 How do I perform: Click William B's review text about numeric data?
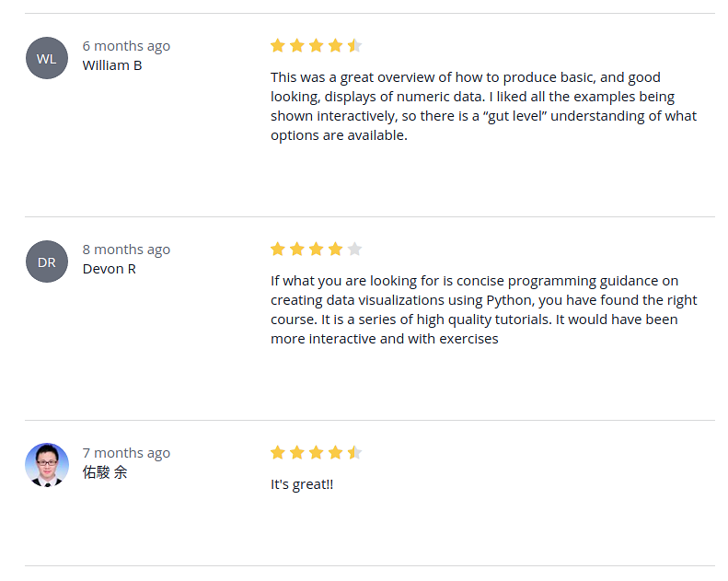click(483, 106)
